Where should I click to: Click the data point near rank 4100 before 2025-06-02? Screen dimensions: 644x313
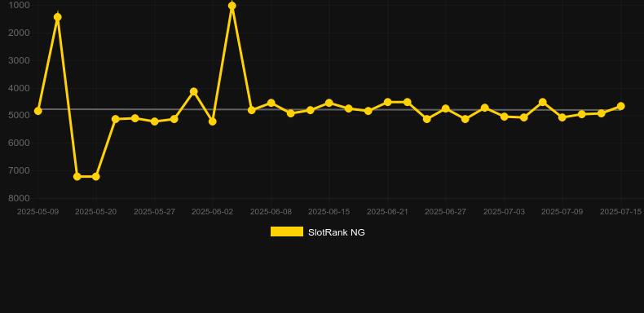tap(194, 91)
